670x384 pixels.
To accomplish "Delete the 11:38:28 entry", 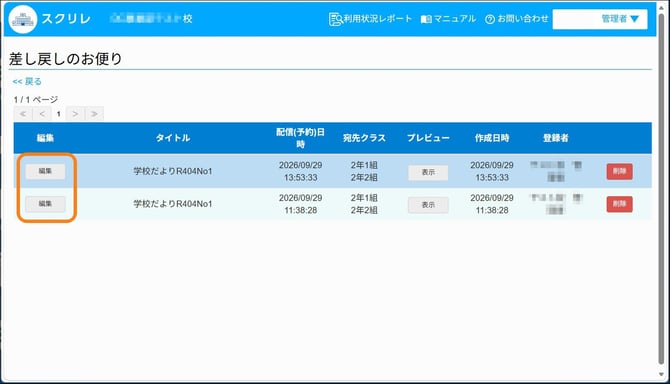I will 620,204.
